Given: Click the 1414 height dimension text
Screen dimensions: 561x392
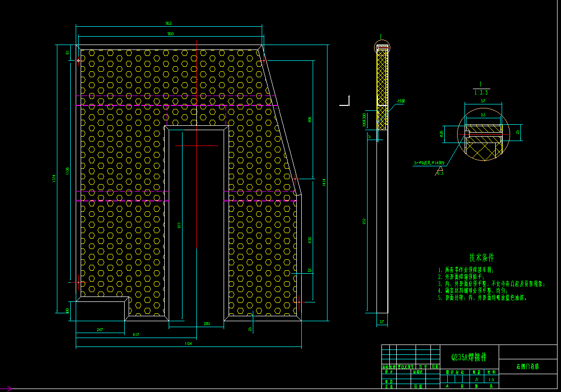Looking at the screenshot, I should [x=324, y=182].
